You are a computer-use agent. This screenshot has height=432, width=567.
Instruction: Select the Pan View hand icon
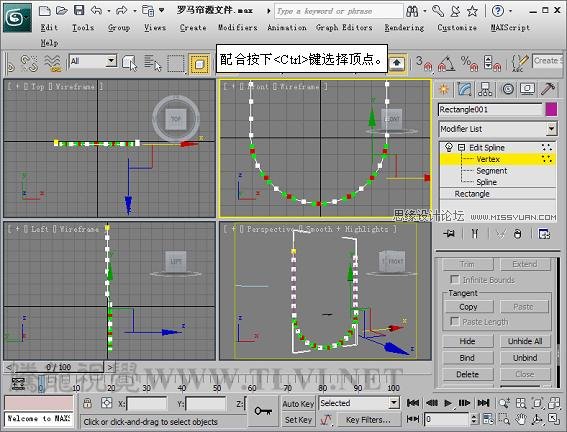(x=521, y=419)
